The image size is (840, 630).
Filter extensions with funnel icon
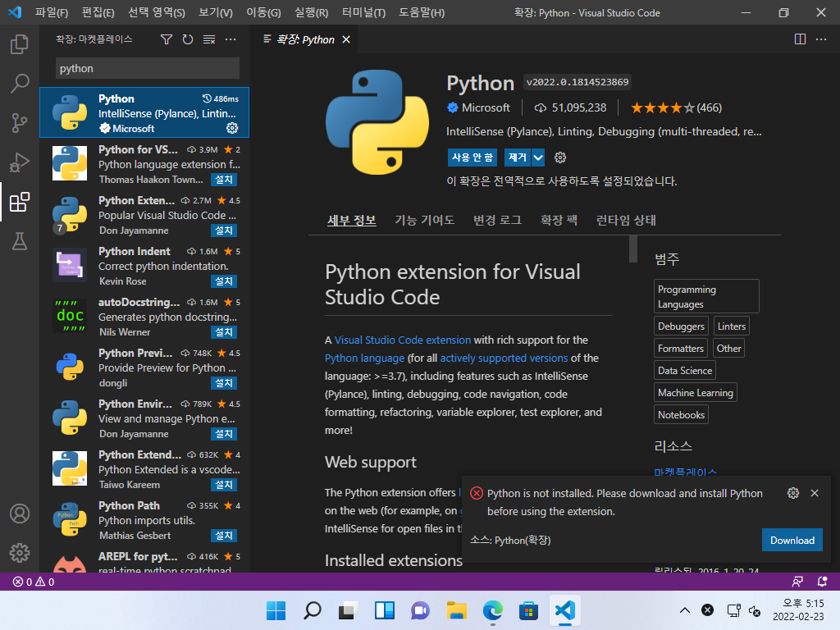tap(167, 39)
